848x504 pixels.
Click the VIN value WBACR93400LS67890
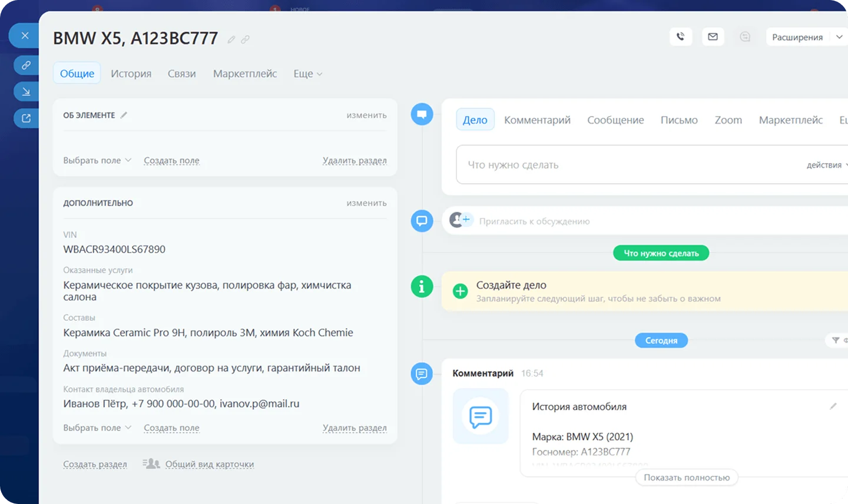click(x=114, y=249)
